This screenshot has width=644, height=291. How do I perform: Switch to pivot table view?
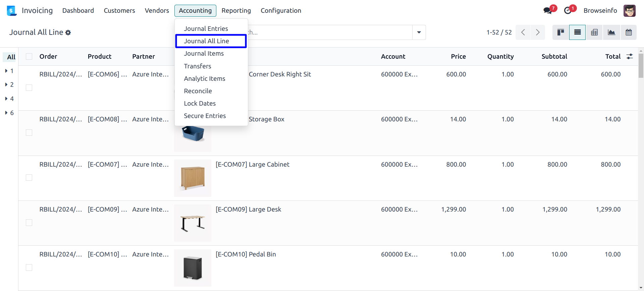coord(594,33)
